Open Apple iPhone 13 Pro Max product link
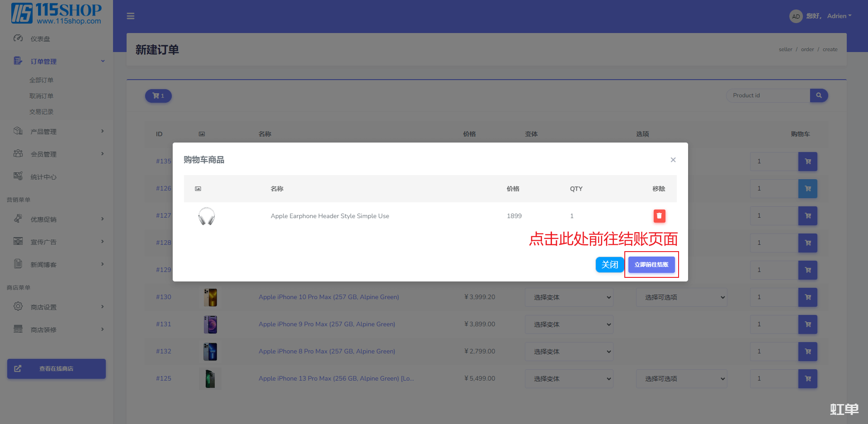 tap(336, 378)
